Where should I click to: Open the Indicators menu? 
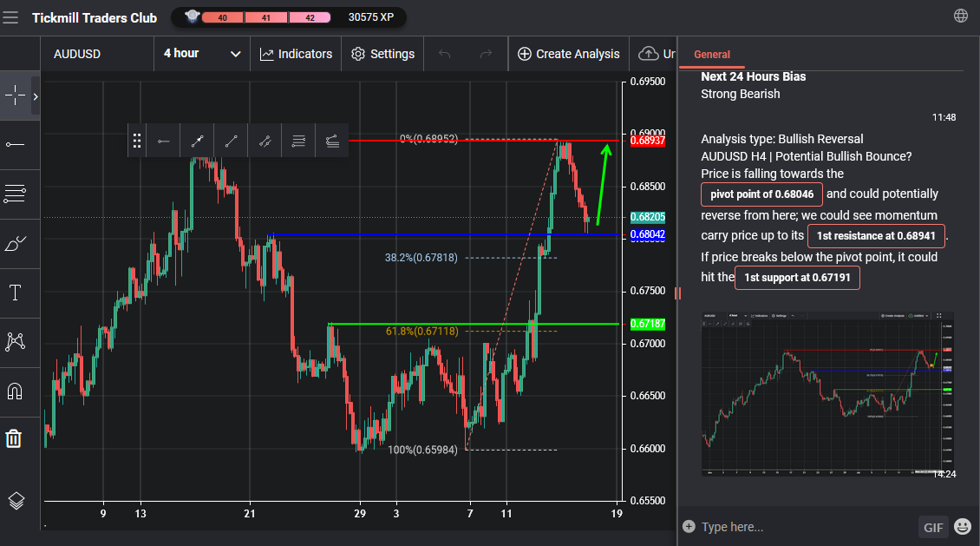[297, 54]
